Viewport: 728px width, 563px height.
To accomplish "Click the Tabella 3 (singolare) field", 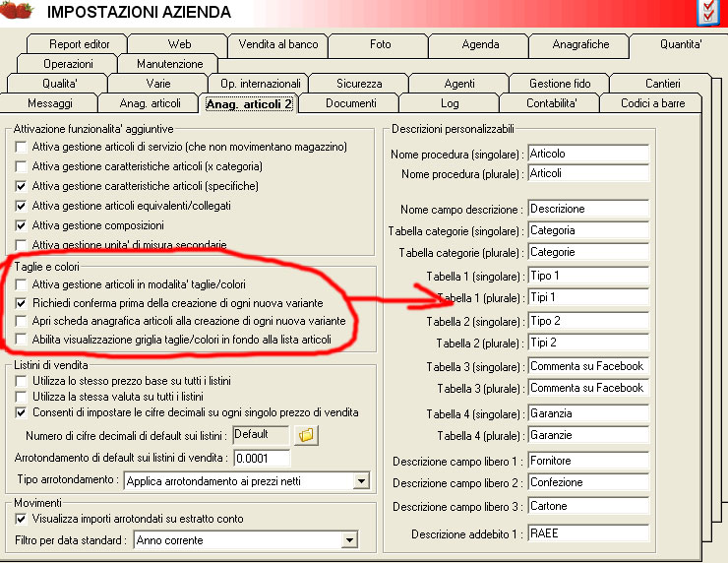I will click(x=588, y=366).
